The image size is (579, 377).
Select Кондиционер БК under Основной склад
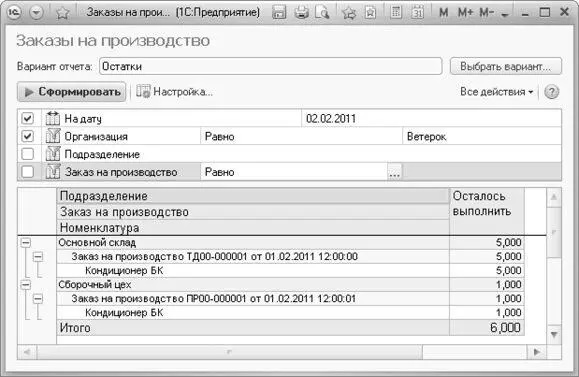(x=124, y=271)
